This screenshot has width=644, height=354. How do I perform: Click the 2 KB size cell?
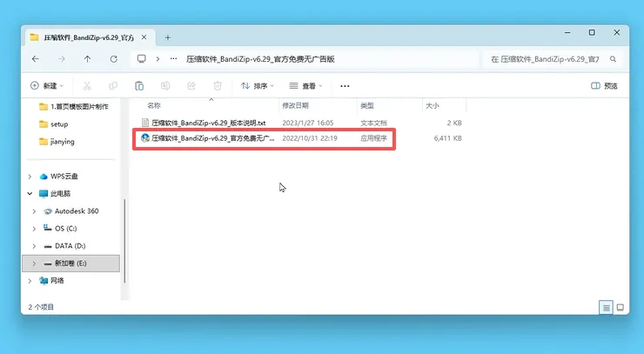454,123
